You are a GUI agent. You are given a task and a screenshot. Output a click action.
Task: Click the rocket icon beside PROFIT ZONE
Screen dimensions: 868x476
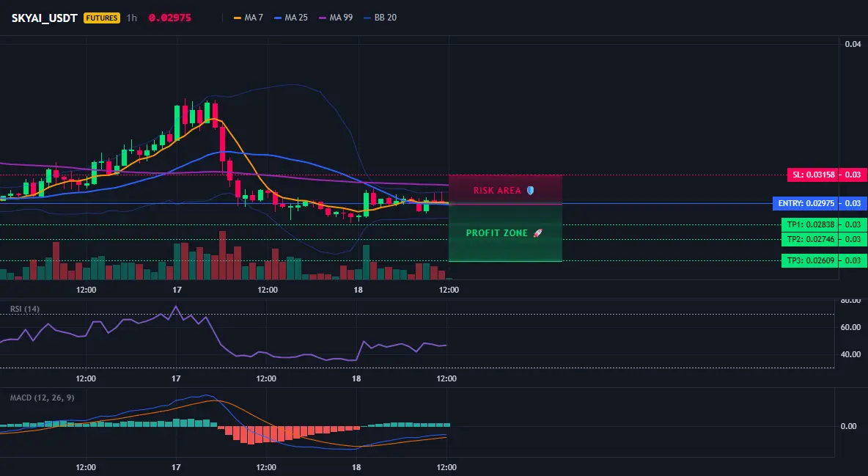click(x=537, y=233)
